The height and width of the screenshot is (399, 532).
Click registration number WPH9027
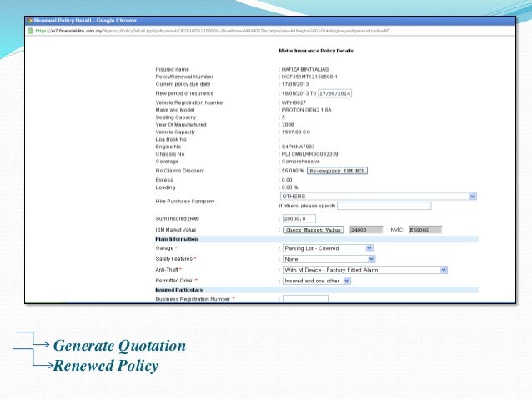(294, 102)
